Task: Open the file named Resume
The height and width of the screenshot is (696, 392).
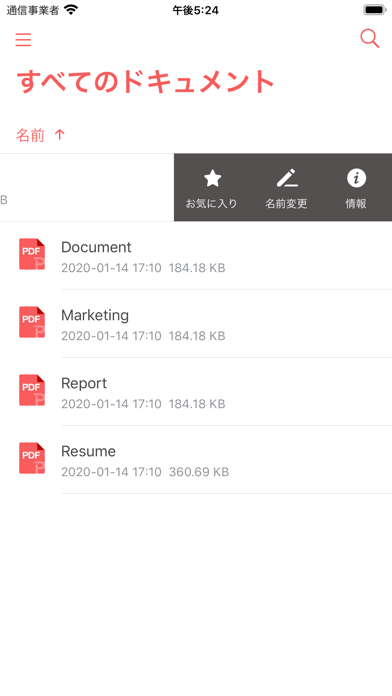Action: (196, 459)
